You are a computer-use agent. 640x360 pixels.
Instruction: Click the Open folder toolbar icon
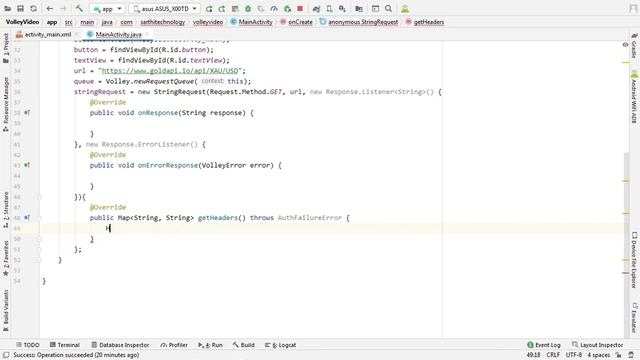[x=7, y=9]
